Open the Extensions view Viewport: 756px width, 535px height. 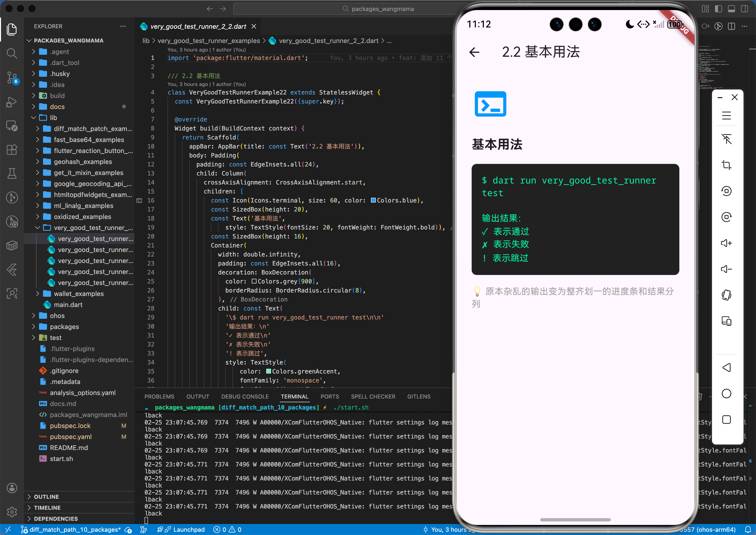[12, 149]
